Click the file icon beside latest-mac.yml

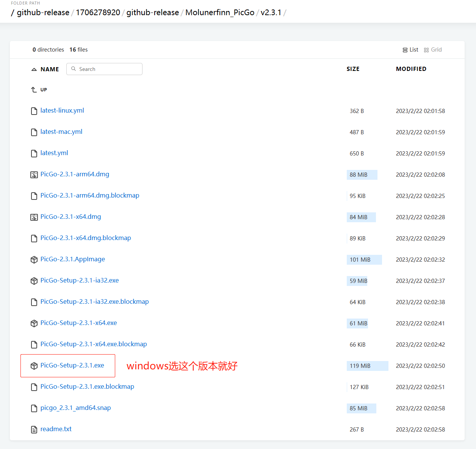(x=34, y=132)
